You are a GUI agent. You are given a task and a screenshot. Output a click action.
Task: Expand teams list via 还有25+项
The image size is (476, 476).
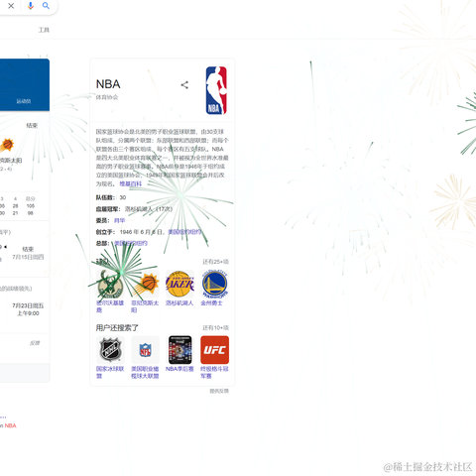click(x=215, y=262)
